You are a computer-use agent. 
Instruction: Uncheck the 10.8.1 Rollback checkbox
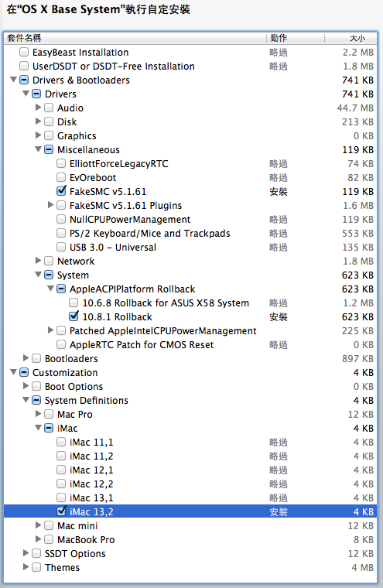tap(74, 316)
